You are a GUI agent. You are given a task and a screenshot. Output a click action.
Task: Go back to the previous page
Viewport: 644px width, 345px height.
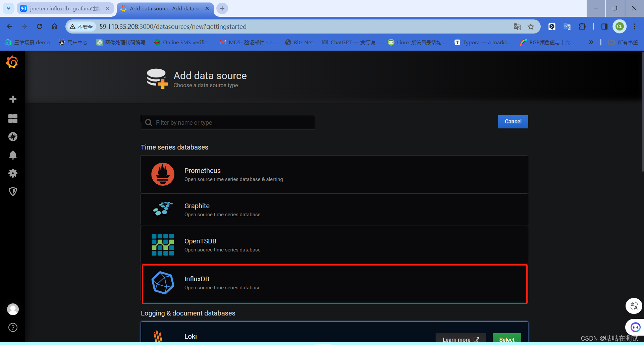[x=9, y=26]
